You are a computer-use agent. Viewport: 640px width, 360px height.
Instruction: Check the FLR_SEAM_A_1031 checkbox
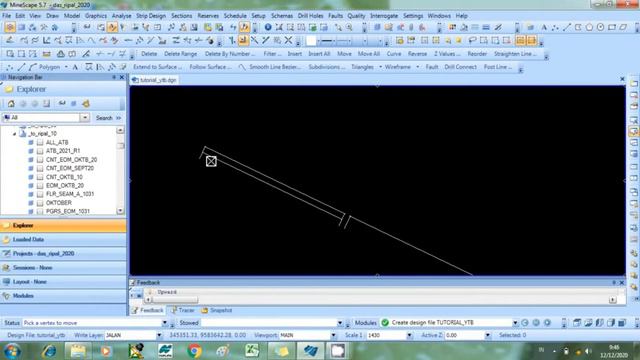(x=40, y=194)
